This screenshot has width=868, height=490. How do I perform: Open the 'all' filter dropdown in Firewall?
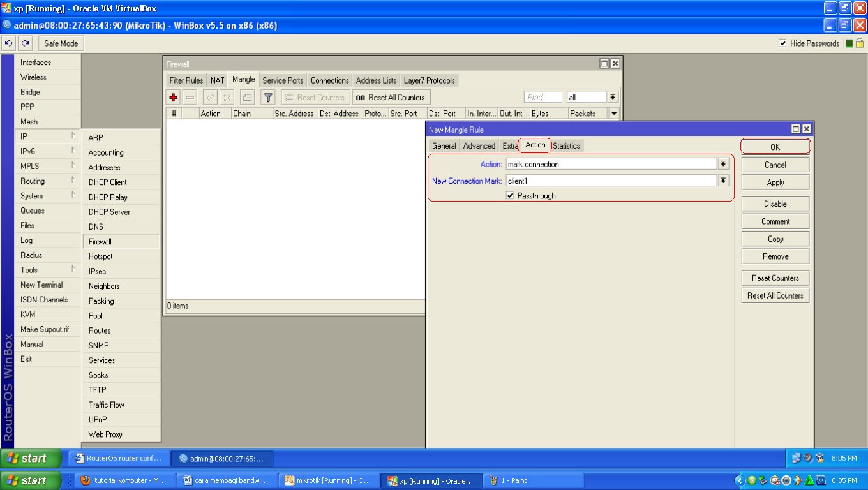pos(613,97)
